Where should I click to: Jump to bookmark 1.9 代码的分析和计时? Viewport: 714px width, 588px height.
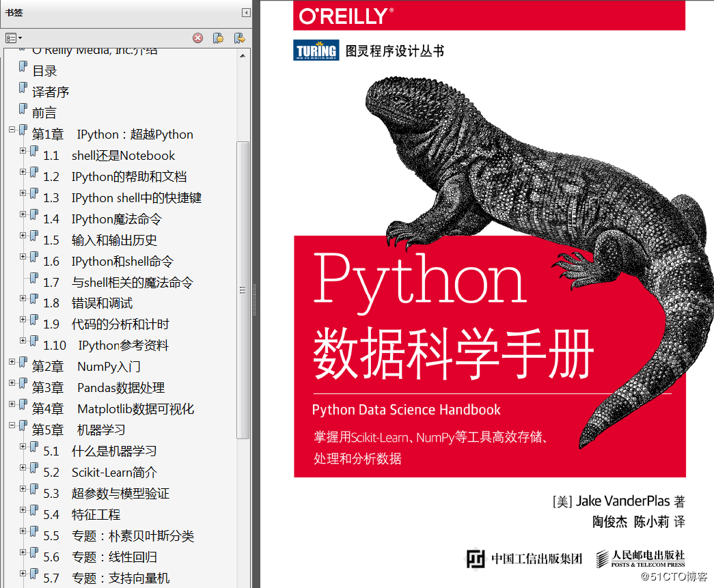click(106, 324)
